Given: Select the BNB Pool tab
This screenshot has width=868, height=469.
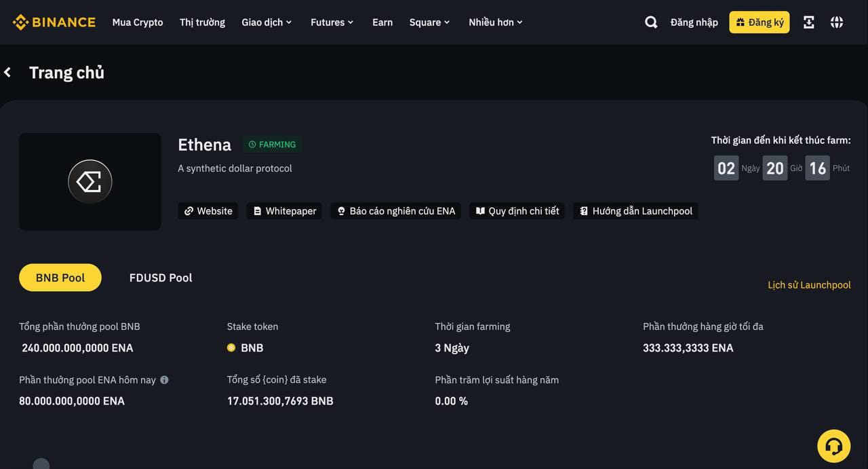Looking at the screenshot, I should 60,278.
